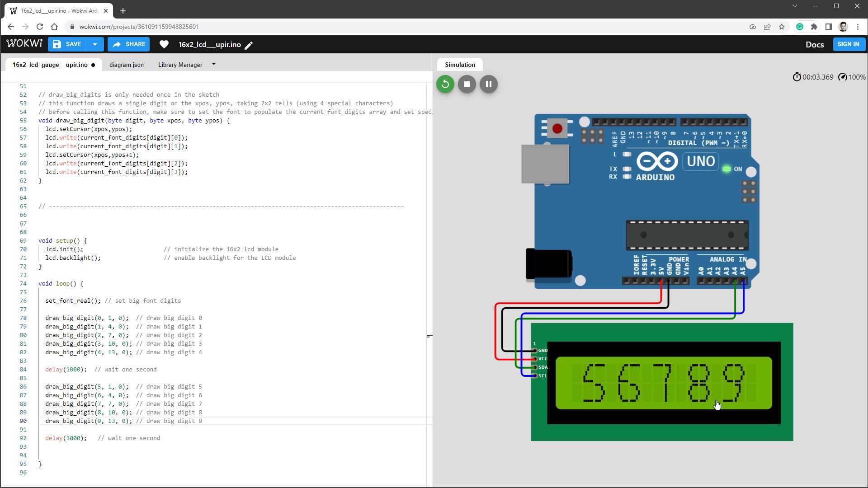This screenshot has width=868, height=488.
Task: Pause the simulation
Action: click(488, 84)
